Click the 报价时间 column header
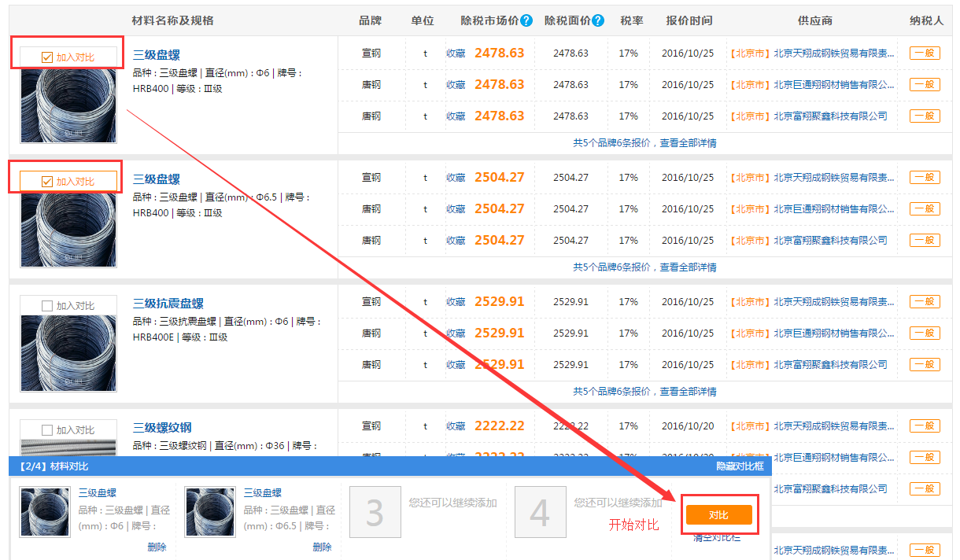 coord(689,20)
